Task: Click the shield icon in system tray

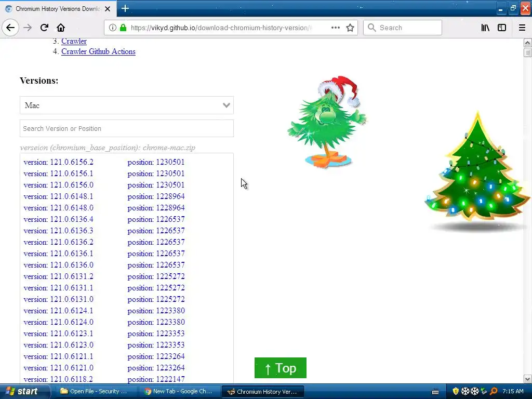Action: coord(456,391)
